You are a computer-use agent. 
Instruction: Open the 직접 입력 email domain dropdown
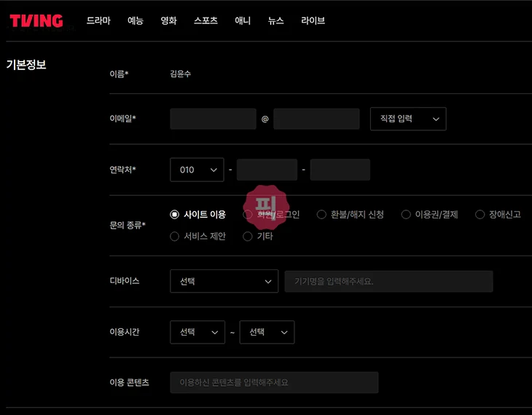point(408,119)
